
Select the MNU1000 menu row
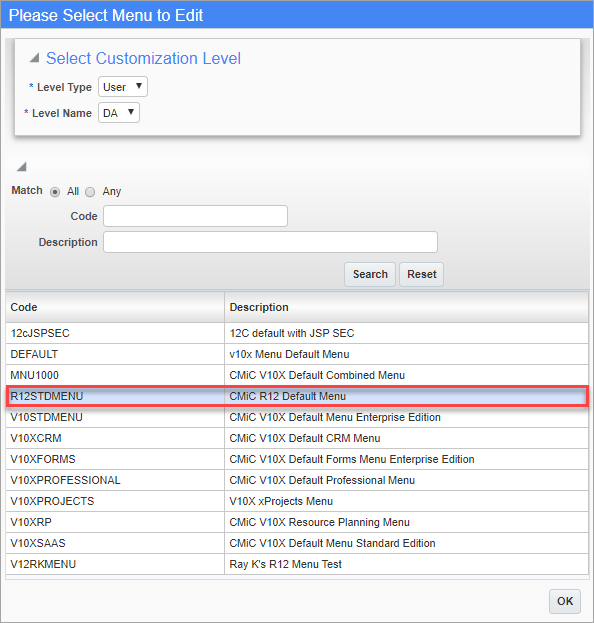(x=297, y=375)
